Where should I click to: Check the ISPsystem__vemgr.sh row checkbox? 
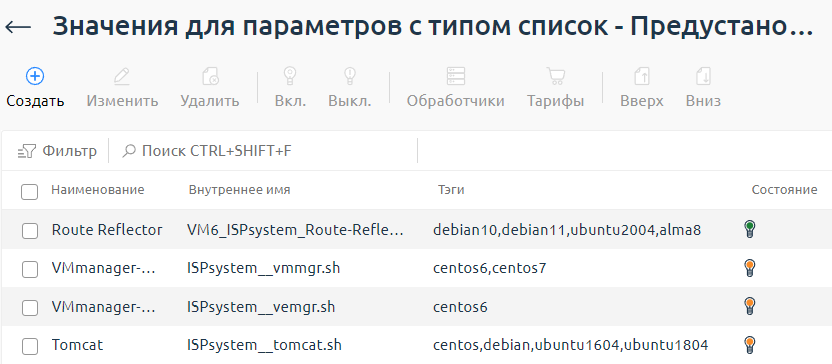[x=30, y=308]
